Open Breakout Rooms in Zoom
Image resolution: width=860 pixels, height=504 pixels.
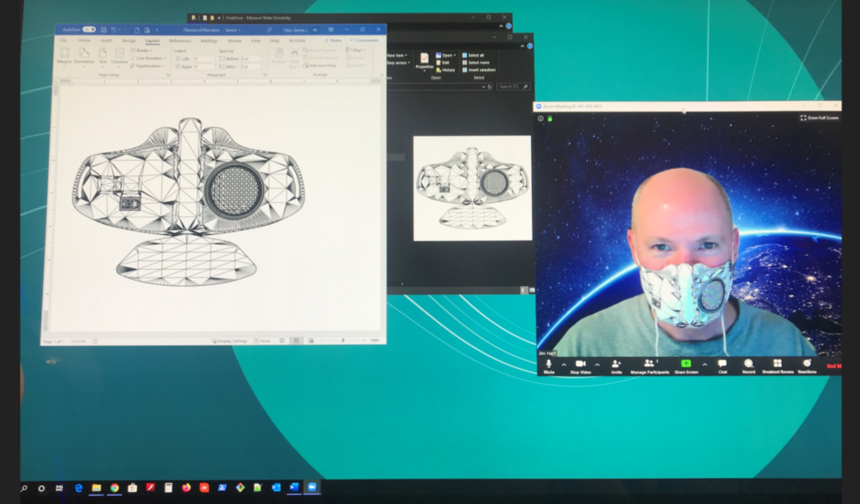tap(777, 366)
